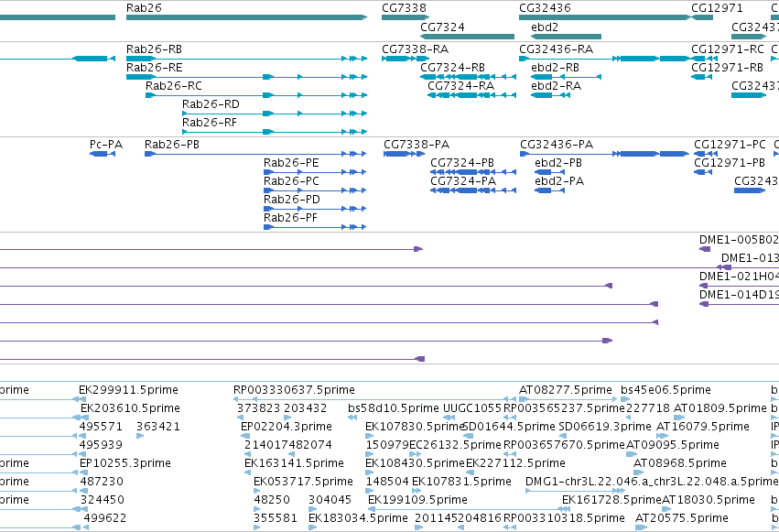Image resolution: width=779 pixels, height=532 pixels.
Task: Select the ebd2 gene feature
Action: coord(566,37)
